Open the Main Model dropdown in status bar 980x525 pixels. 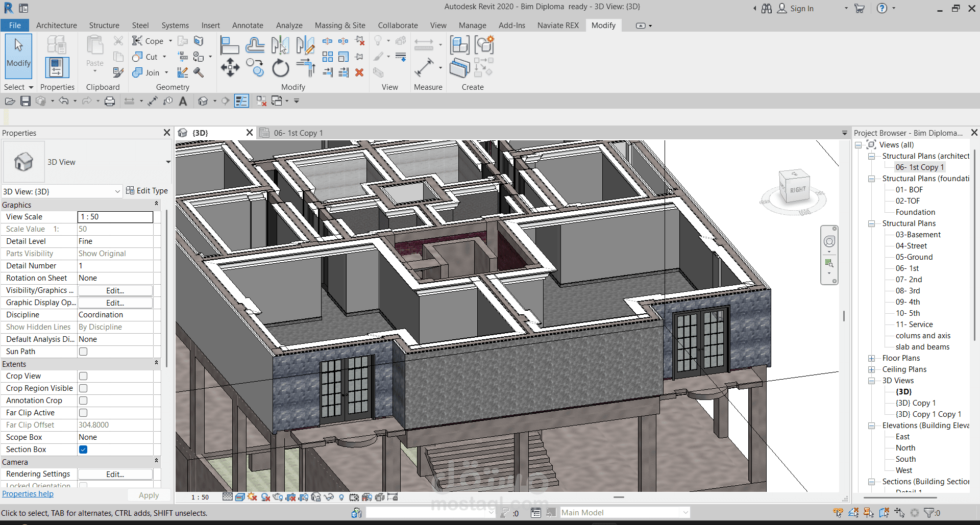[685, 512]
